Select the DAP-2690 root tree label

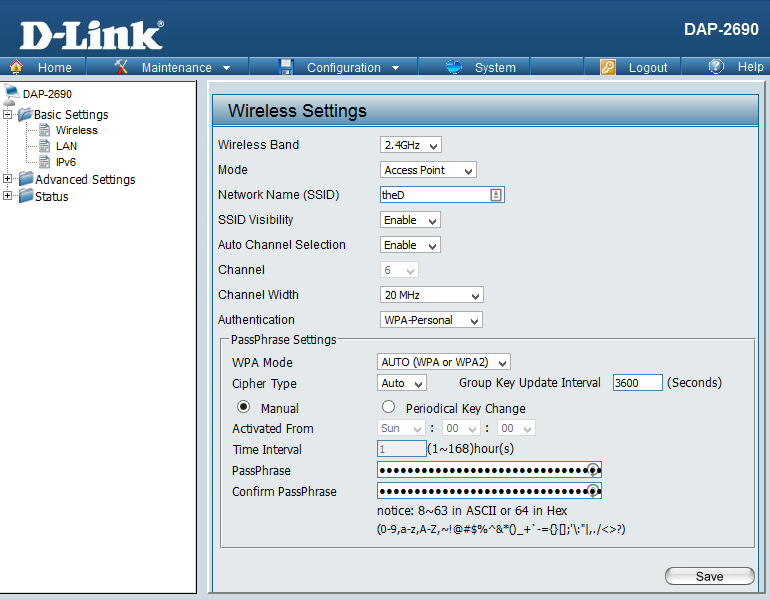[47, 94]
